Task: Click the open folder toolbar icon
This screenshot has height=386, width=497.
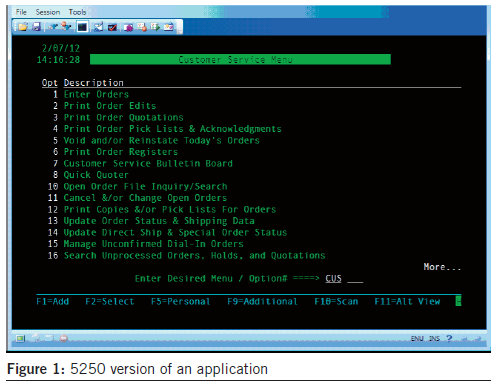Action: coord(23,27)
